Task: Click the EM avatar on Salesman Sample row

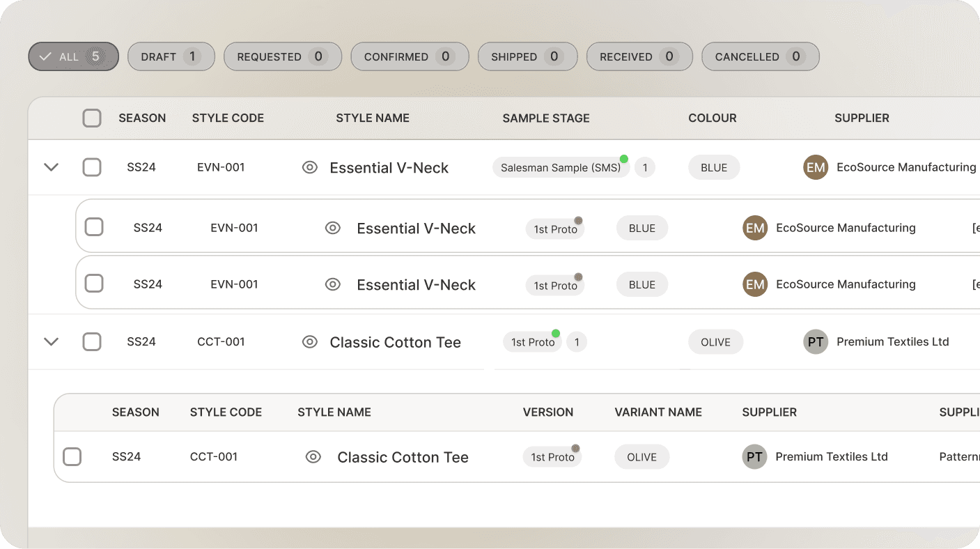Action: pos(816,167)
